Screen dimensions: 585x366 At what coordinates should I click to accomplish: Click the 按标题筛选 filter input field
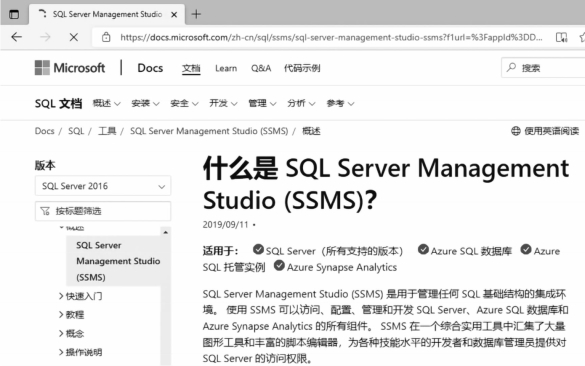(103, 211)
